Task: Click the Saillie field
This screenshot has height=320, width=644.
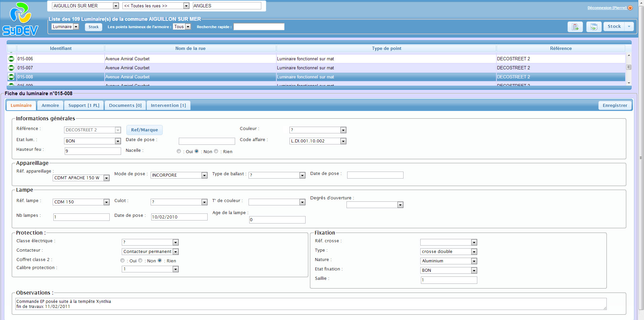Action: [x=449, y=280]
